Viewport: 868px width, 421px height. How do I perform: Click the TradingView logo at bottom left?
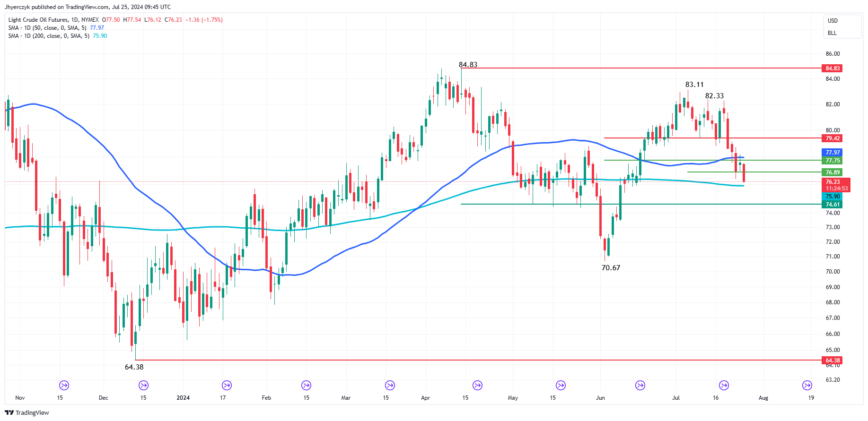pos(27,412)
